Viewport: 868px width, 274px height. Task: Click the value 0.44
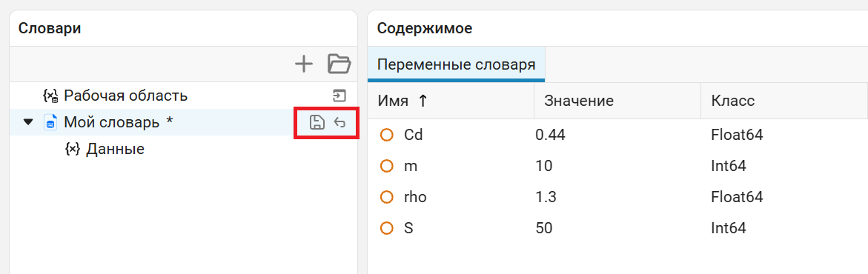550,135
